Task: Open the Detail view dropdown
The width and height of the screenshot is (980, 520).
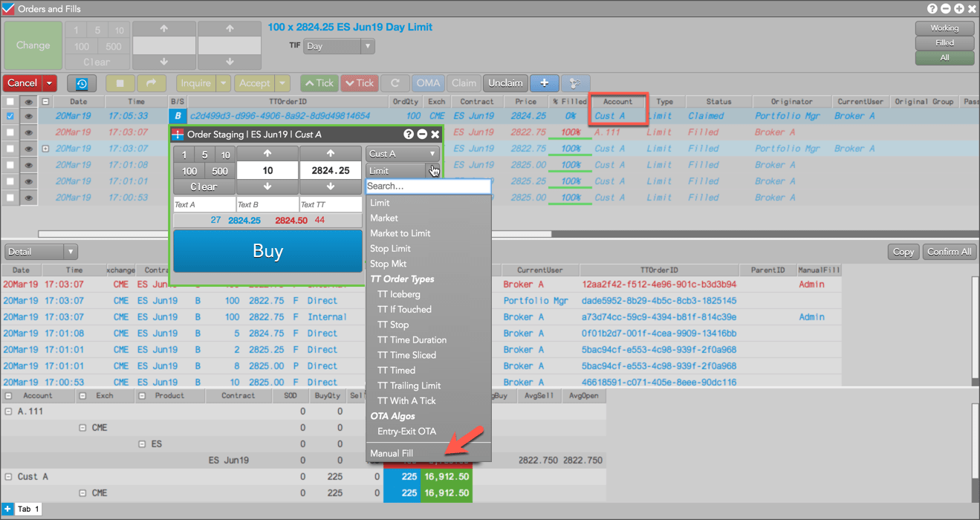Action: pyautogui.click(x=41, y=252)
